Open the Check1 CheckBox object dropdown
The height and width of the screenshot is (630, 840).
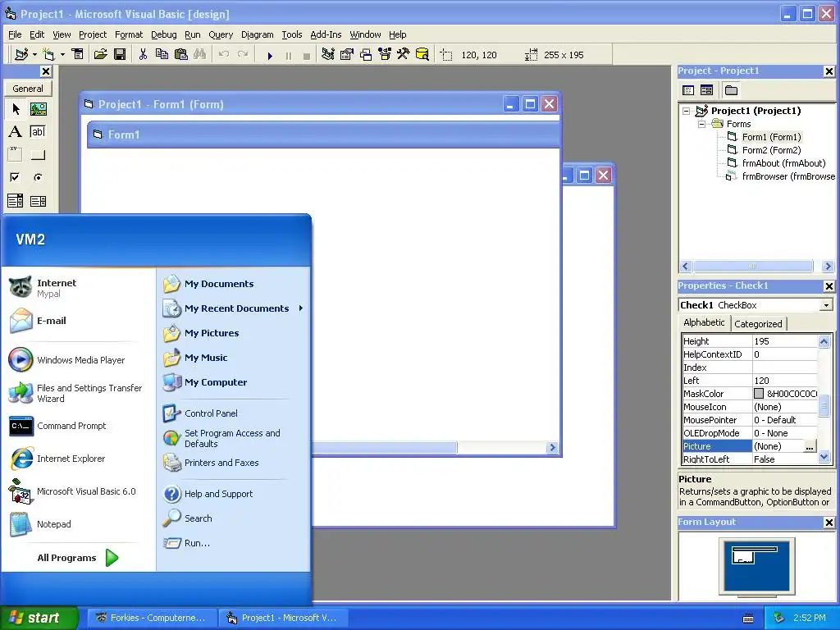click(x=827, y=305)
